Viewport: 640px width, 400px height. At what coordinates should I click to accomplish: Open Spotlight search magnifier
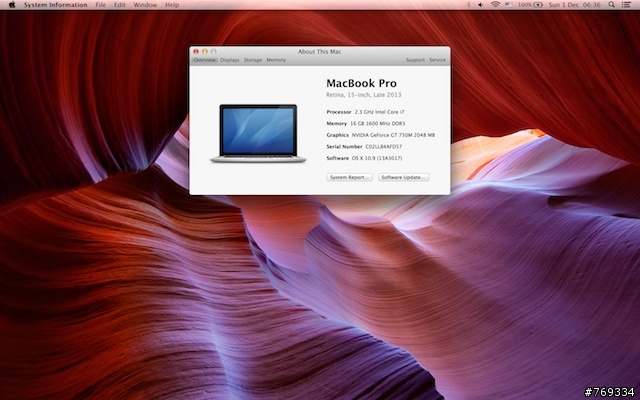coord(611,5)
